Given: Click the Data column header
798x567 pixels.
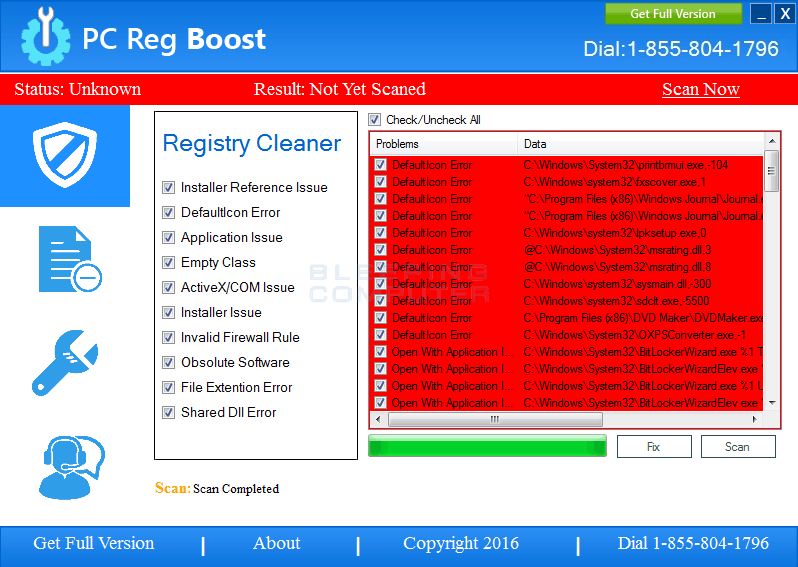Looking at the screenshot, I should [641, 144].
